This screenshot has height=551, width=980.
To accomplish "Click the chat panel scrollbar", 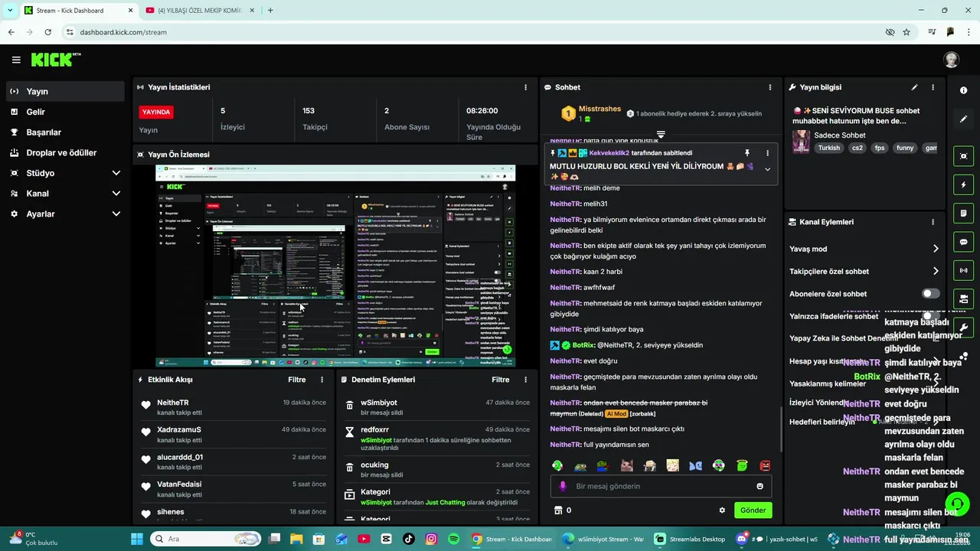I will pyautogui.click(x=781, y=429).
